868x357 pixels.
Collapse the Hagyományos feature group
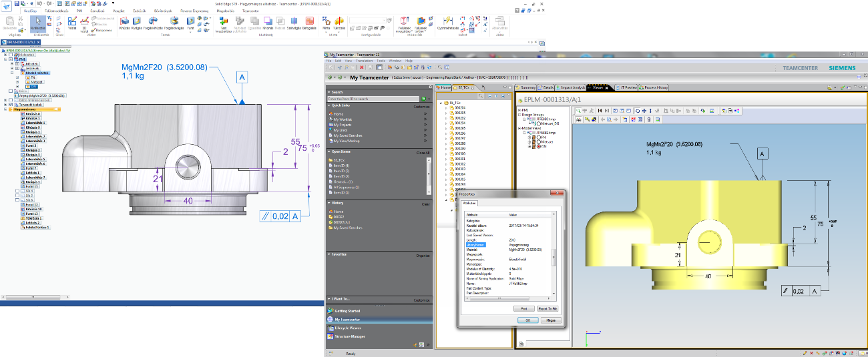[x=5, y=109]
